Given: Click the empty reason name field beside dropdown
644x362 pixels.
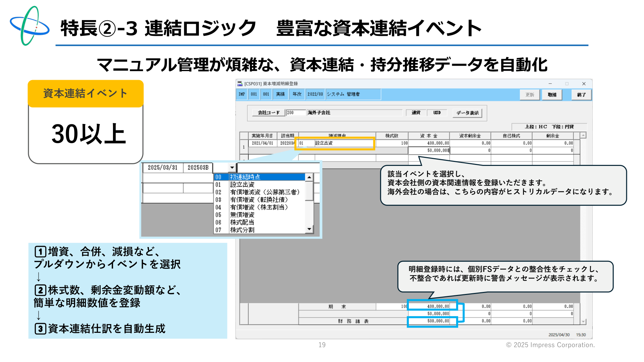Looking at the screenshot, I should pos(278,168).
